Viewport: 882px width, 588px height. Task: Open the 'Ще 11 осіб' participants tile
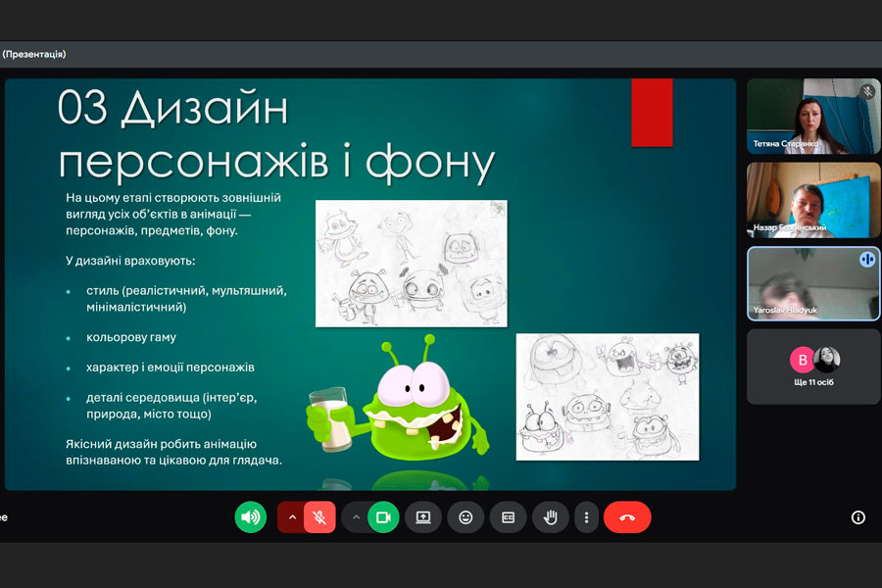tap(813, 367)
